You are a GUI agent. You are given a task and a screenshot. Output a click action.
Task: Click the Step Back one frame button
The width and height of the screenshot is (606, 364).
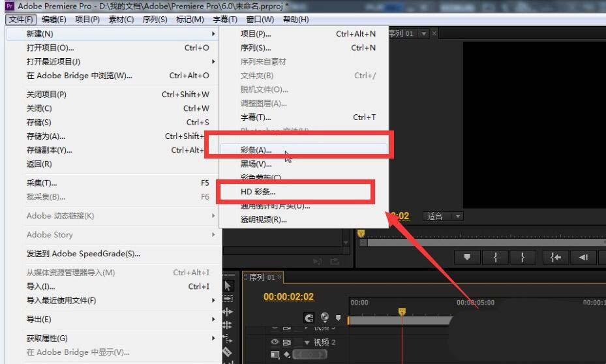[583, 257]
